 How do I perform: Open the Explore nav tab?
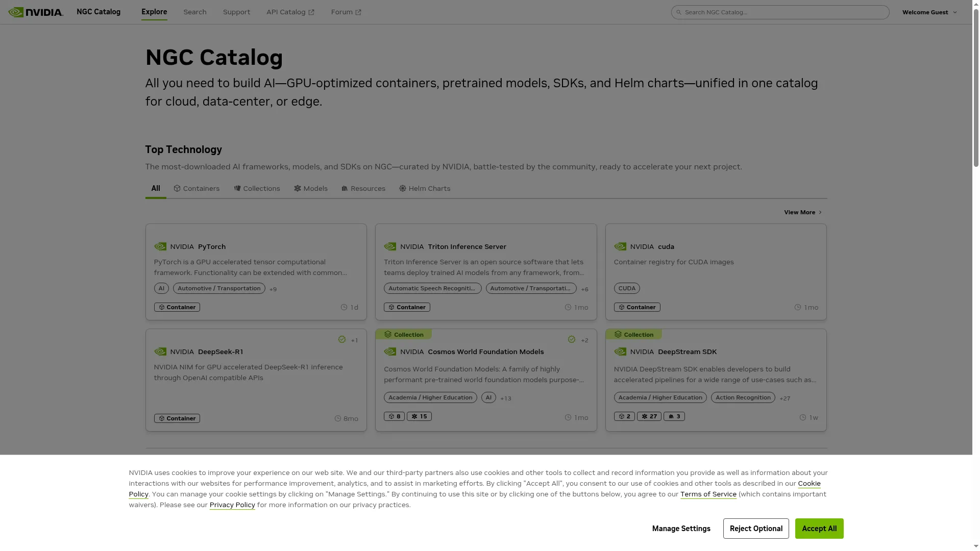154,12
